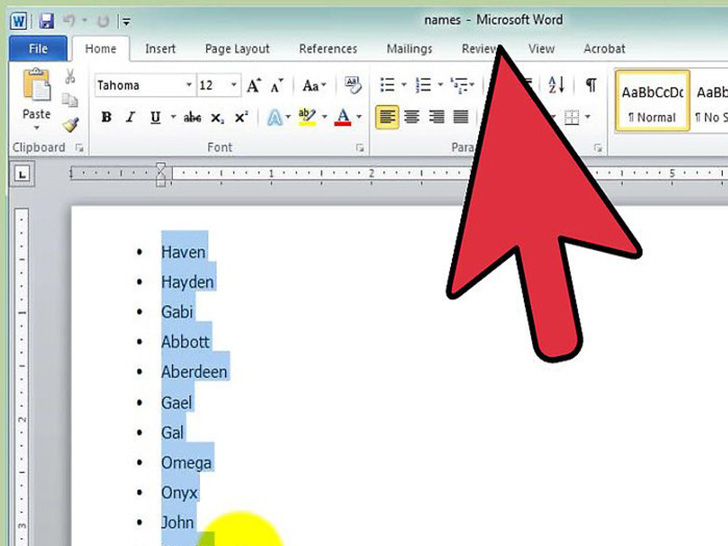Save the document with floppy icon
This screenshot has height=546, width=728.
pyautogui.click(x=46, y=21)
